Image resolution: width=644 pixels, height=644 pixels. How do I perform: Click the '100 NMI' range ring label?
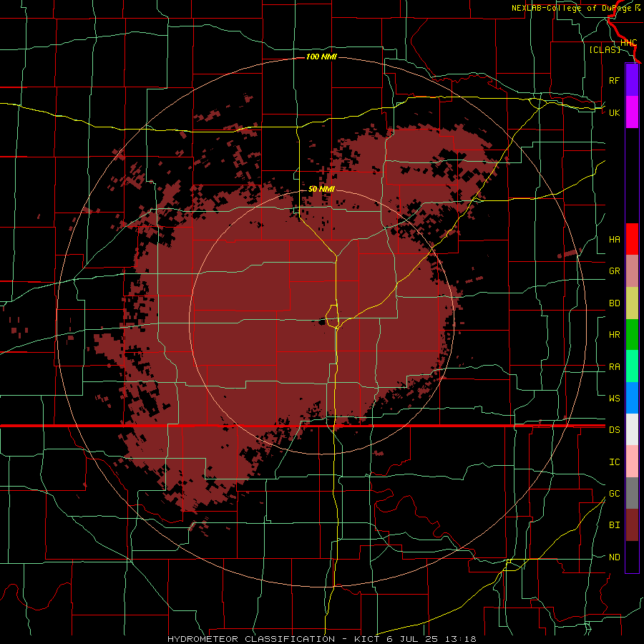click(321, 57)
